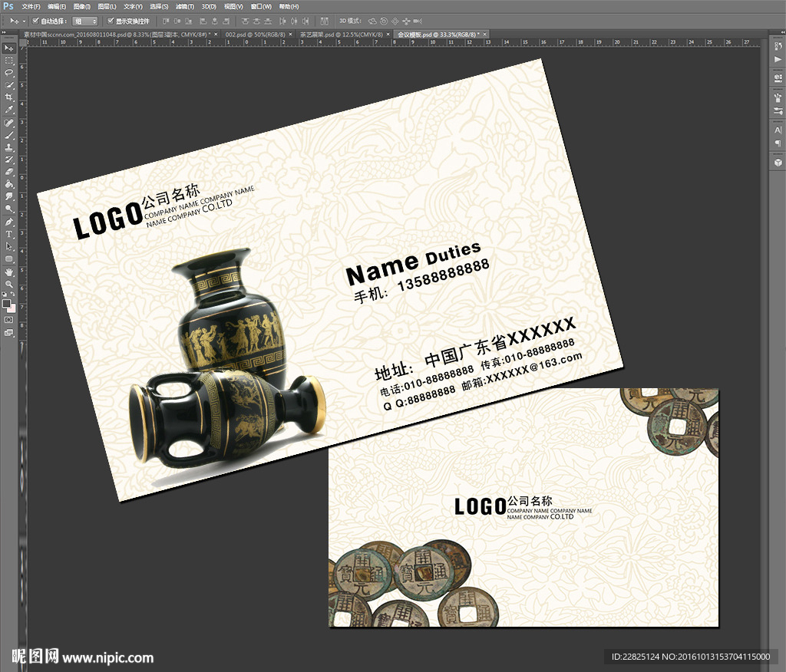The height and width of the screenshot is (672, 786).
Task: Select the Pen tool
Action: point(9,222)
